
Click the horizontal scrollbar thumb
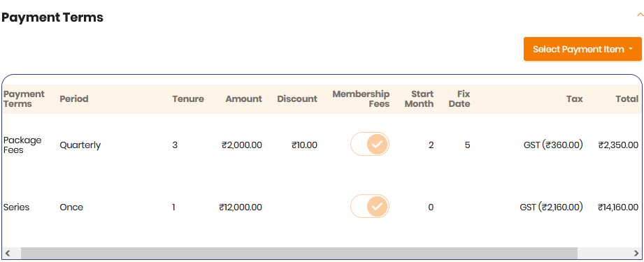point(299,253)
